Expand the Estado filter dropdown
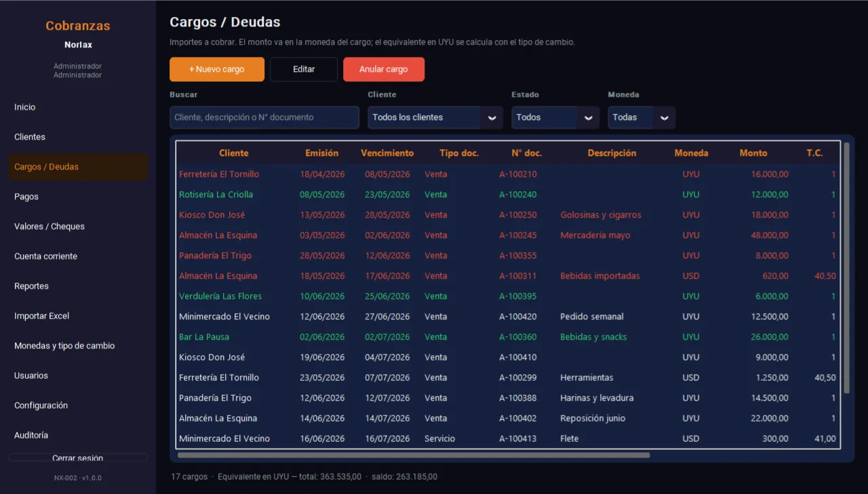Screen dimensions: 868x494 [x=555, y=117]
